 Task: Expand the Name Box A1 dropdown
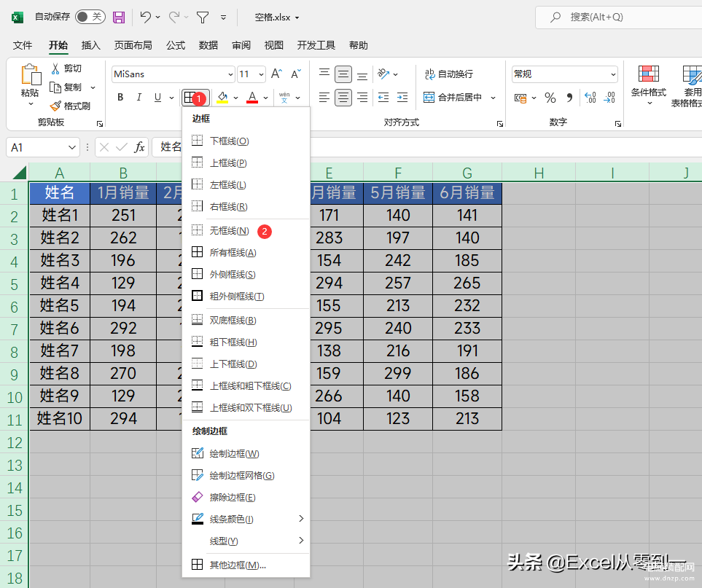coord(71,147)
